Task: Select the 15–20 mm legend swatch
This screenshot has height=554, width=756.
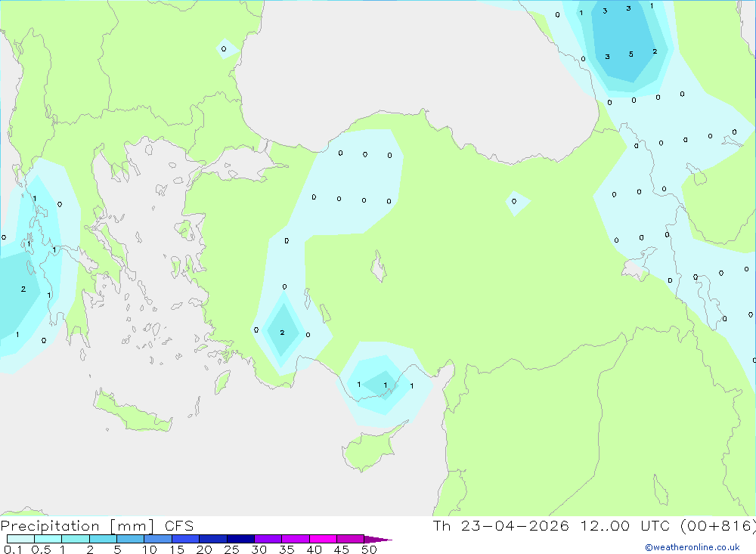Action: 186,539
